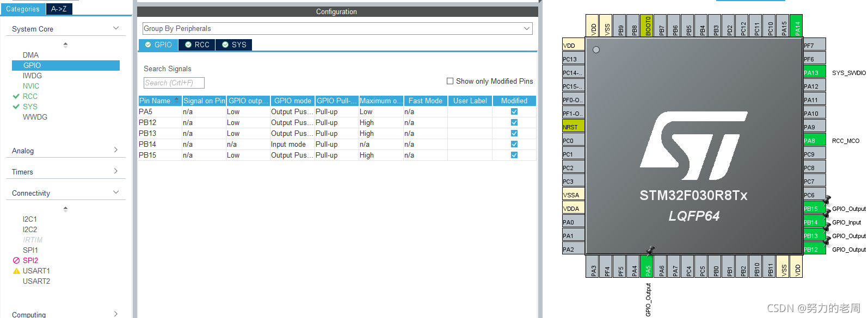Screen dimensions: 868x318
Task: Toggle Modified checkbox for PB13 row
Action: coord(514,133)
